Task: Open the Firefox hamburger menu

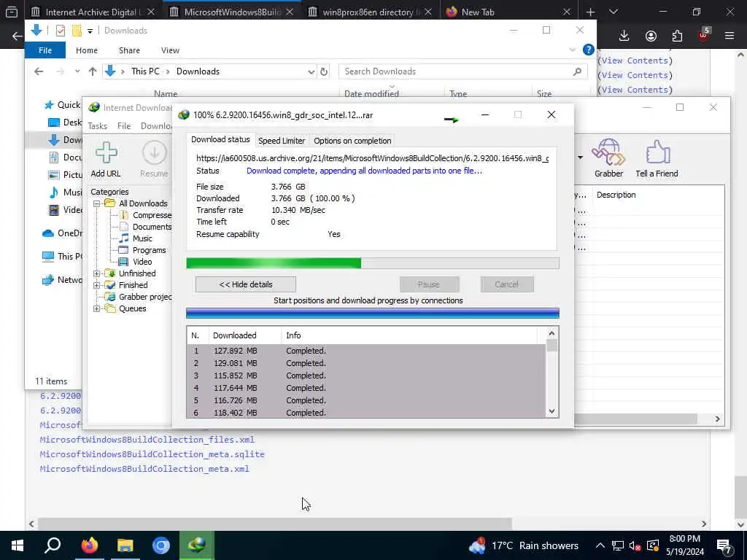Action: [729, 36]
